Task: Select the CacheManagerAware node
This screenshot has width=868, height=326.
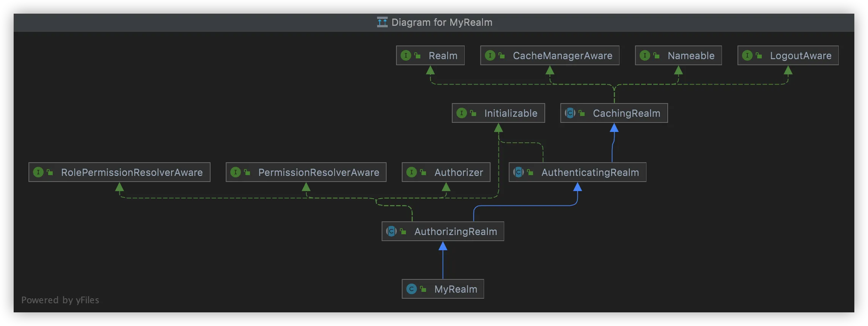Action: (x=562, y=56)
